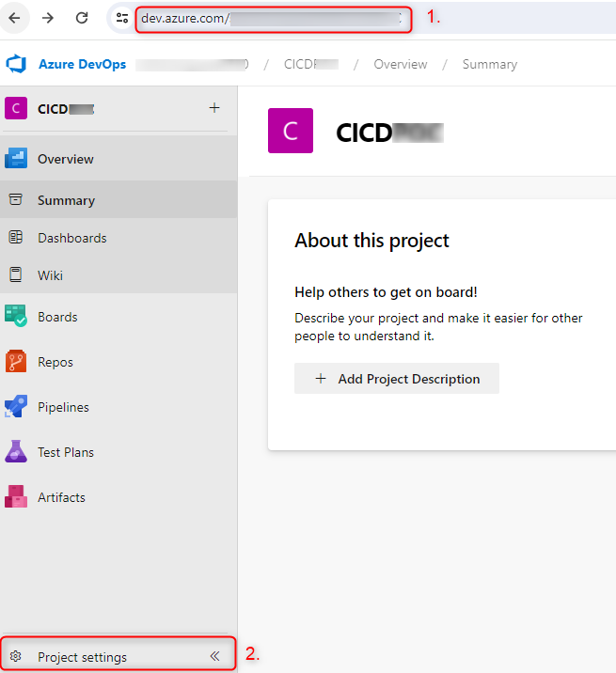616x673 pixels.
Task: Click the Wiki icon
Action: coord(15,274)
